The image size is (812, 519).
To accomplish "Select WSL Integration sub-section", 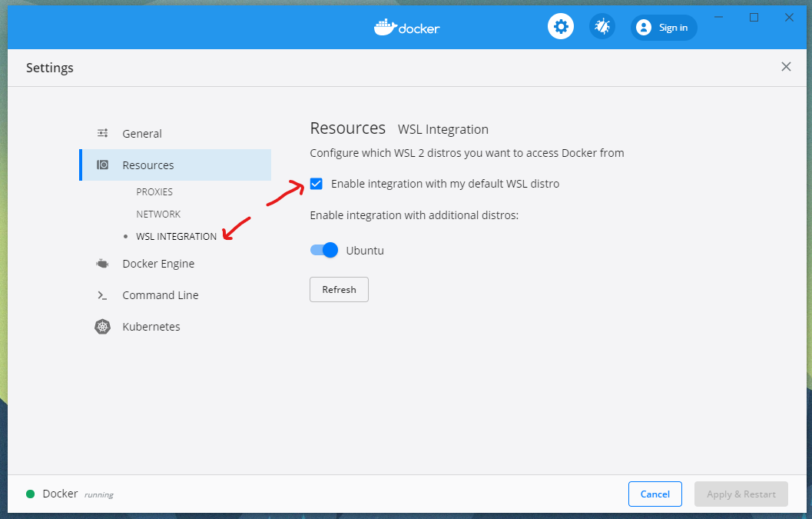I will pos(176,236).
